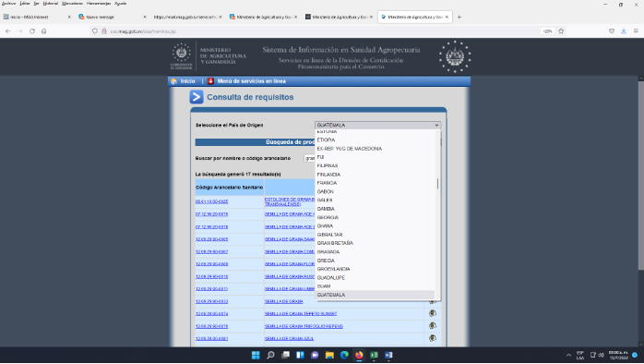Open Task View on the taskbar
Image resolution: width=644 pixels, height=364 pixels.
[x=285, y=355]
